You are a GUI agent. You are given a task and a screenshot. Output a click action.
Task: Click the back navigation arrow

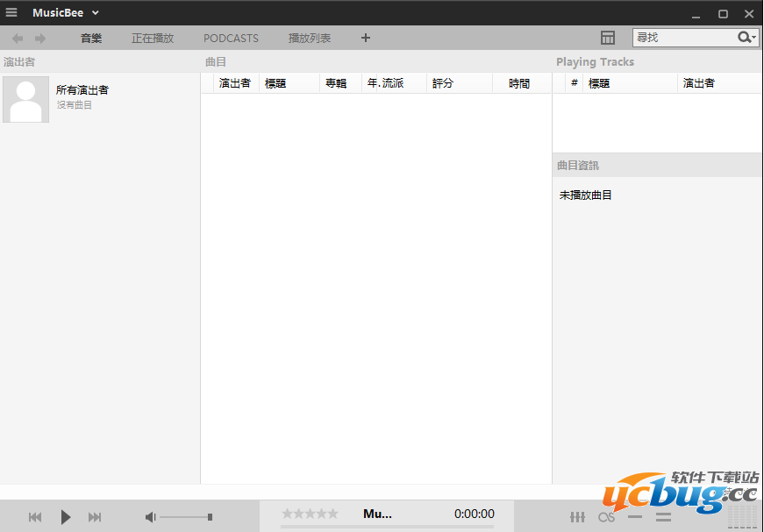[x=18, y=39]
